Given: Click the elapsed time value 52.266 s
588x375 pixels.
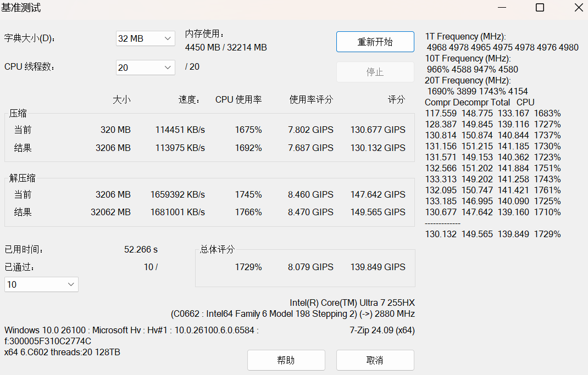Looking at the screenshot, I should [x=141, y=249].
